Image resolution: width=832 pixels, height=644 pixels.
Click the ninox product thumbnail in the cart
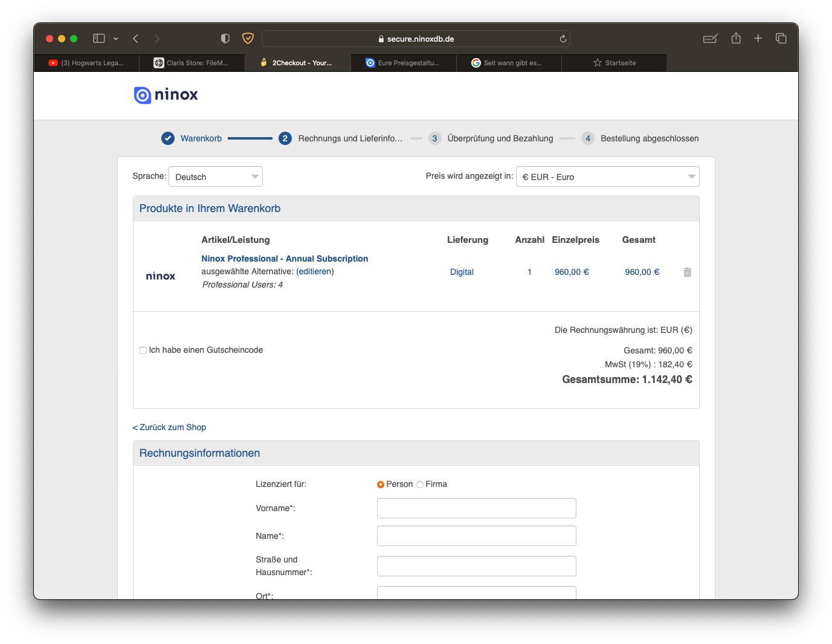pos(161,276)
